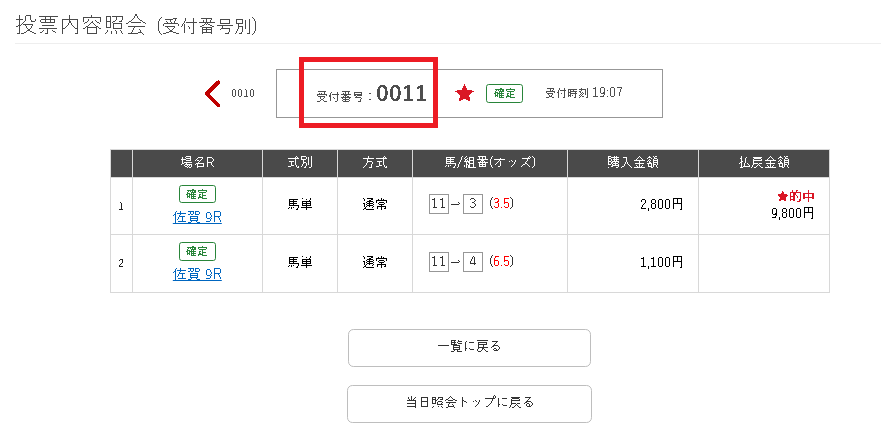The height and width of the screenshot is (430, 881).
Task: Click the 受付番号 0011 text
Action: coord(371,94)
